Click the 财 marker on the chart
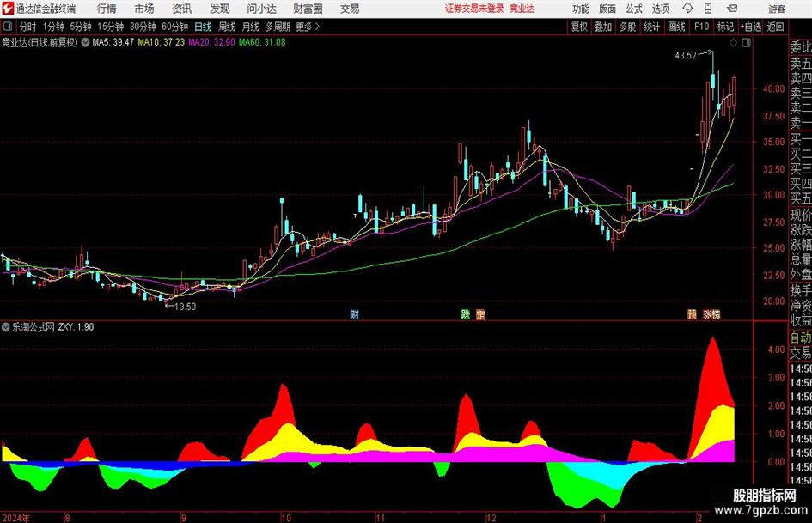Viewport: 812px width, 523px height. pos(354,313)
